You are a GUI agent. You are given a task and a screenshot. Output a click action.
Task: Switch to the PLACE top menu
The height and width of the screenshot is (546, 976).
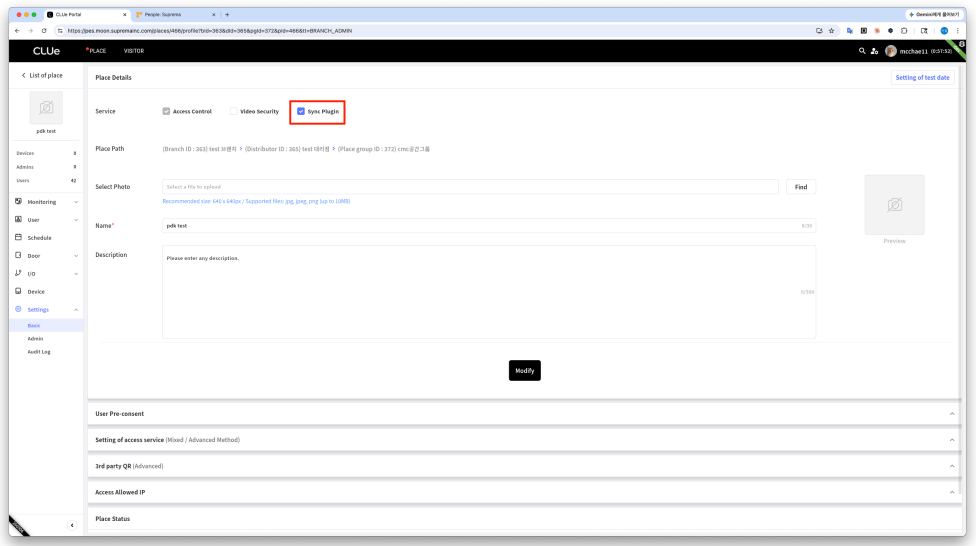point(96,51)
